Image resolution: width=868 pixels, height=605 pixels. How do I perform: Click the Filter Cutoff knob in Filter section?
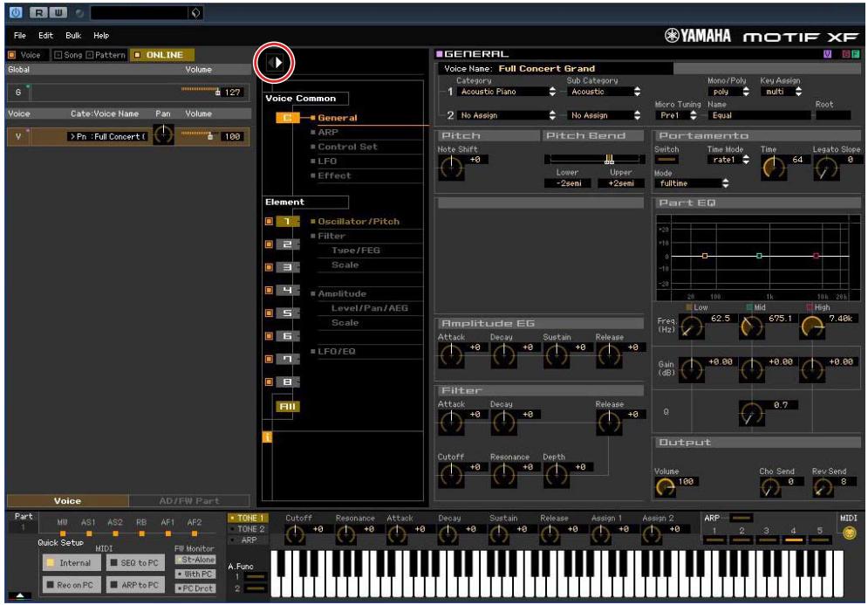(x=451, y=475)
